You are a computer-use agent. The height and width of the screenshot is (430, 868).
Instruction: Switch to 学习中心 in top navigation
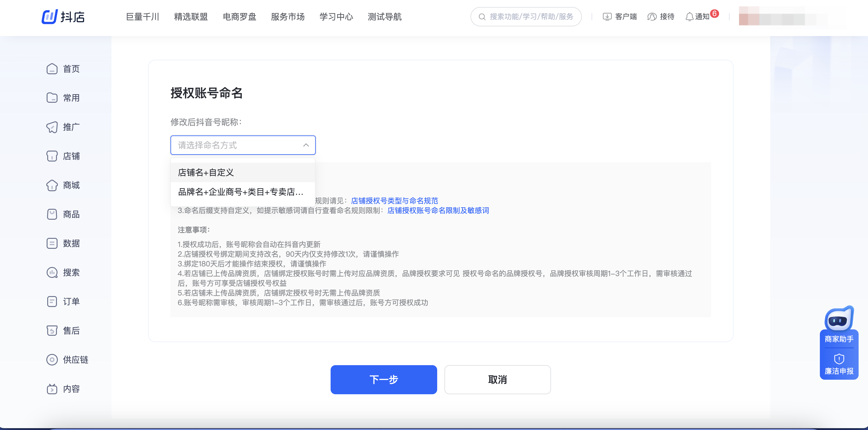[x=336, y=17]
